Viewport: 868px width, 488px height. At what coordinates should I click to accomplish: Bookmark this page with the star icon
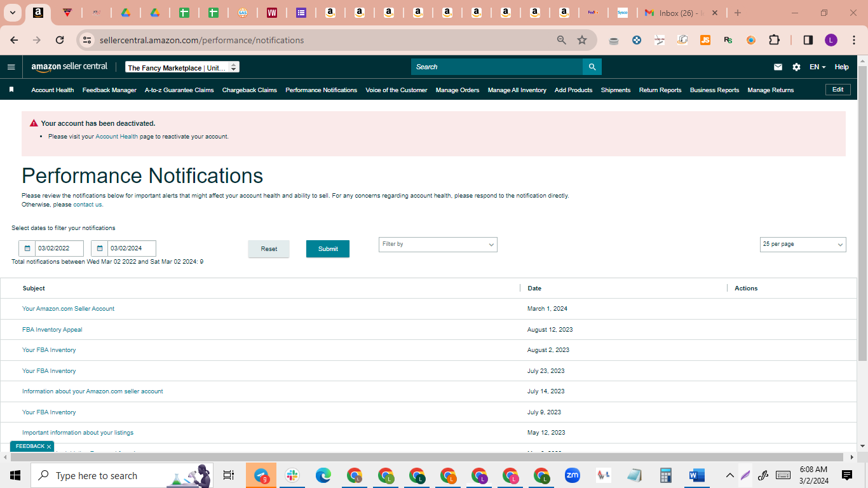click(582, 40)
